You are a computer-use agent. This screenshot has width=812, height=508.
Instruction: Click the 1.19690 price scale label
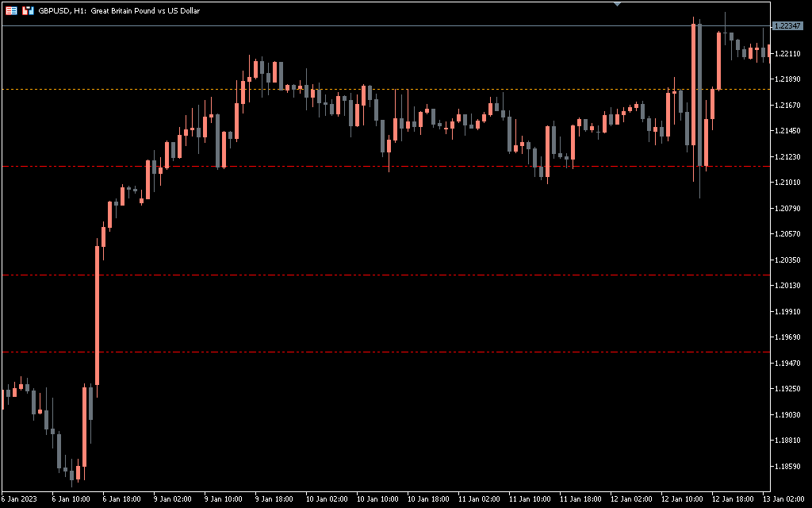[786, 337]
